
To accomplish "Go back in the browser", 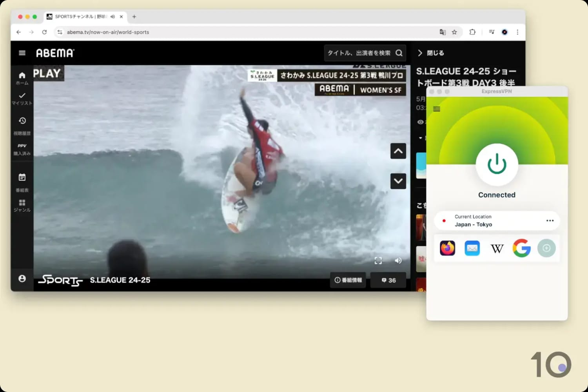I will [18, 32].
